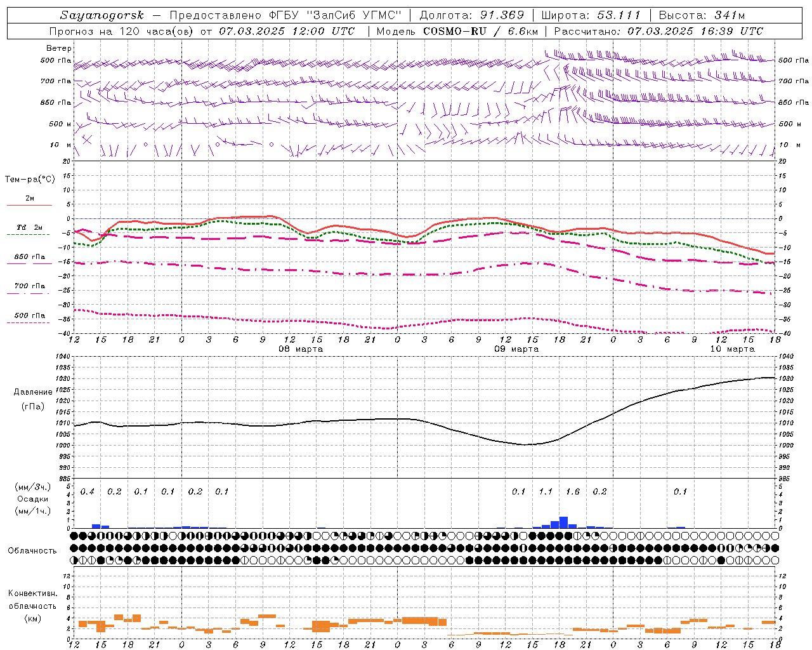This screenshot has width=812, height=650.
Task: Click the "500 гПа" temperature legend entry
Action: click(30, 315)
